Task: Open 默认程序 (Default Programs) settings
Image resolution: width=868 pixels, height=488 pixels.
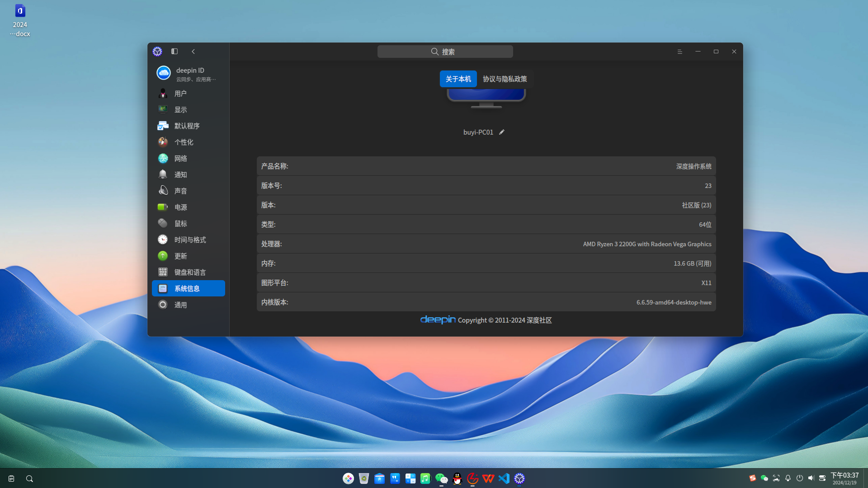Action: [189, 126]
